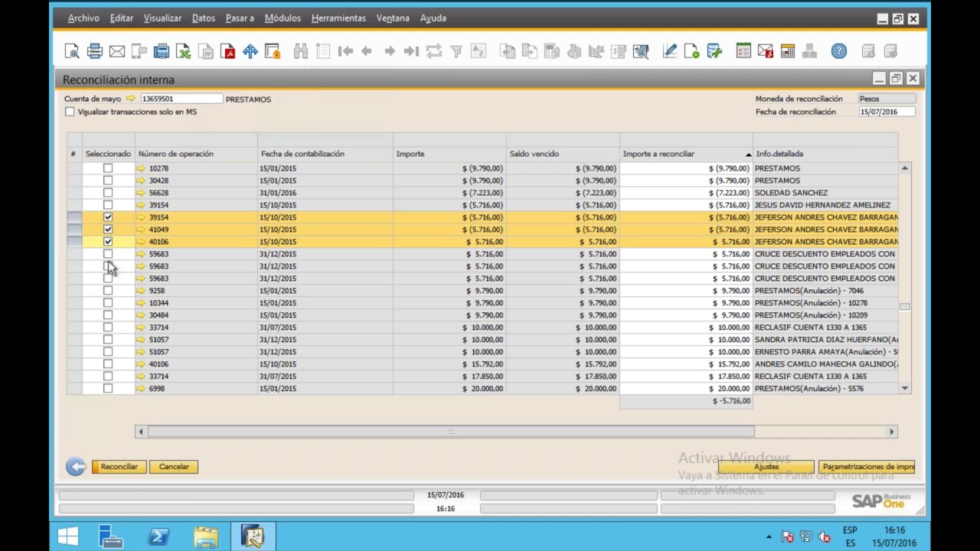This screenshot has height=551, width=980.
Task: Open File Explorer from the taskbar
Action: tap(205, 536)
